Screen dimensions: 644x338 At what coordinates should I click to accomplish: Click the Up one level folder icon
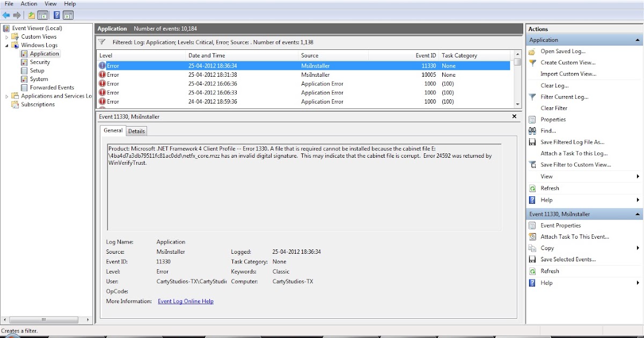[x=32, y=15]
